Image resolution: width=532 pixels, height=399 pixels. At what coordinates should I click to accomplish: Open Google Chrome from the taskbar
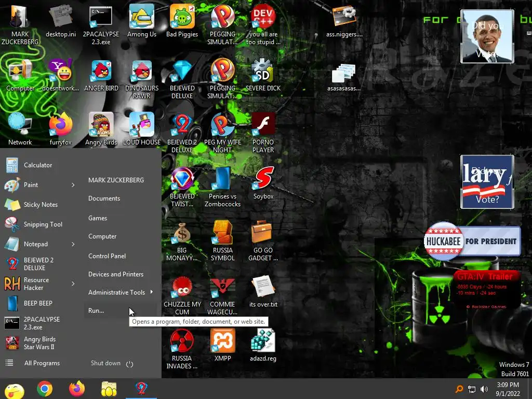click(45, 389)
